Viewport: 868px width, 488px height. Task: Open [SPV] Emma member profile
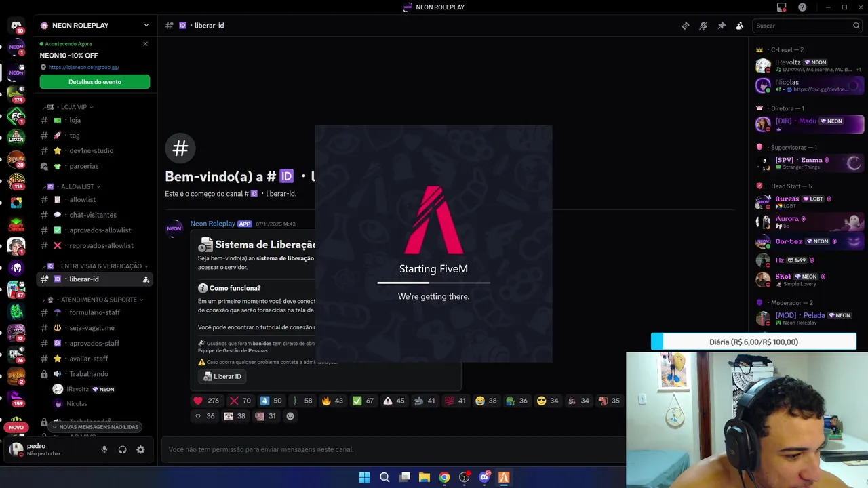pos(810,163)
